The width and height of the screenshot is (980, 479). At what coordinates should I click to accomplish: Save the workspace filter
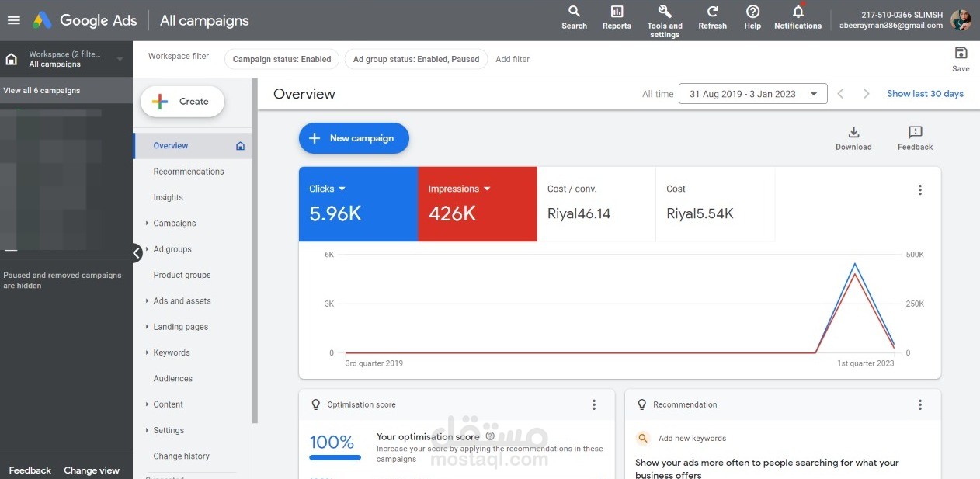coord(961,59)
